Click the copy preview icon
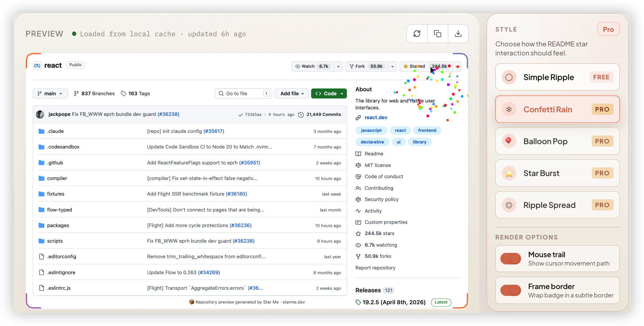Screen dimensions: 644x326 [x=438, y=34]
